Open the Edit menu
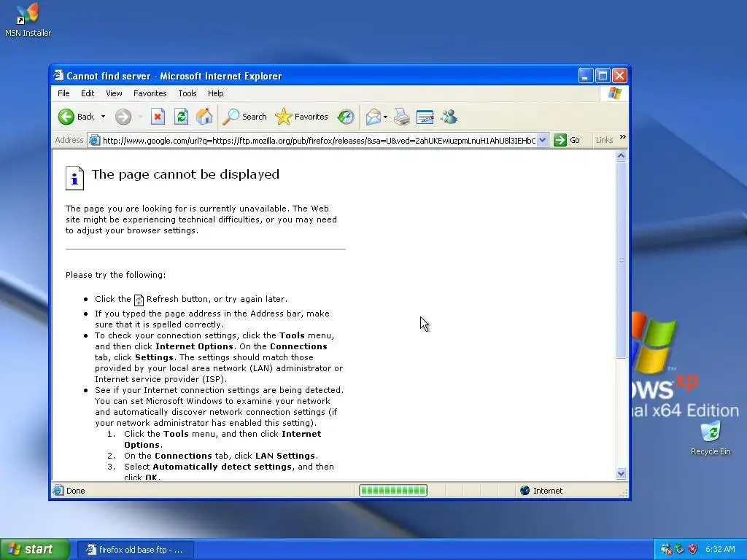The height and width of the screenshot is (560, 747). [x=88, y=93]
